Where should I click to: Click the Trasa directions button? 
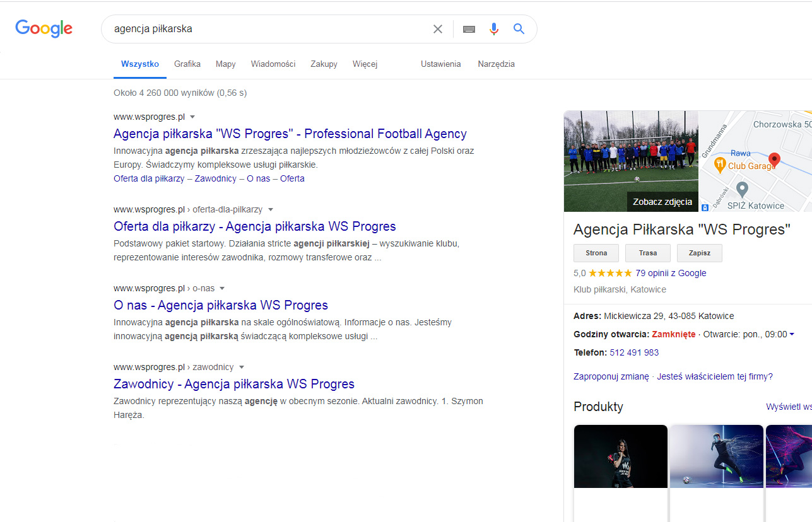[x=648, y=253]
